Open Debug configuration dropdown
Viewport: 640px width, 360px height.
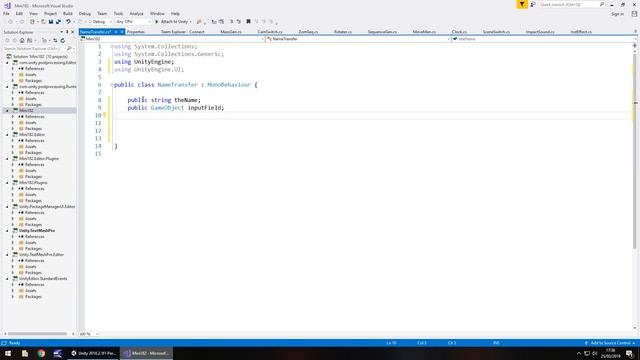102,22
